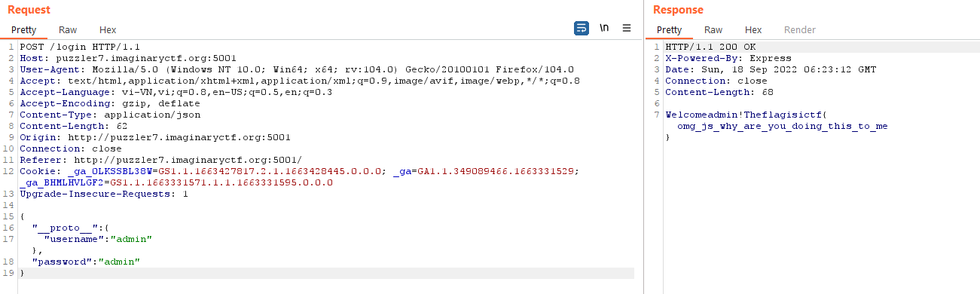Click the X-Powered-By: Express response header
This screenshot has width=980, height=294.
728,58
